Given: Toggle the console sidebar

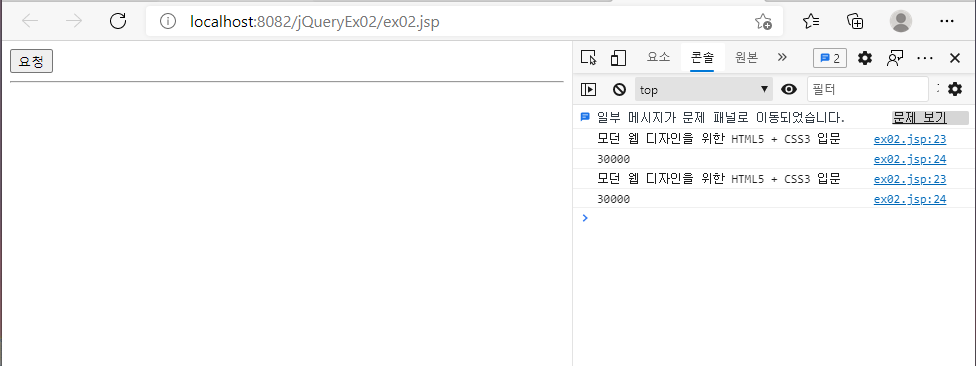Looking at the screenshot, I should coord(588,90).
